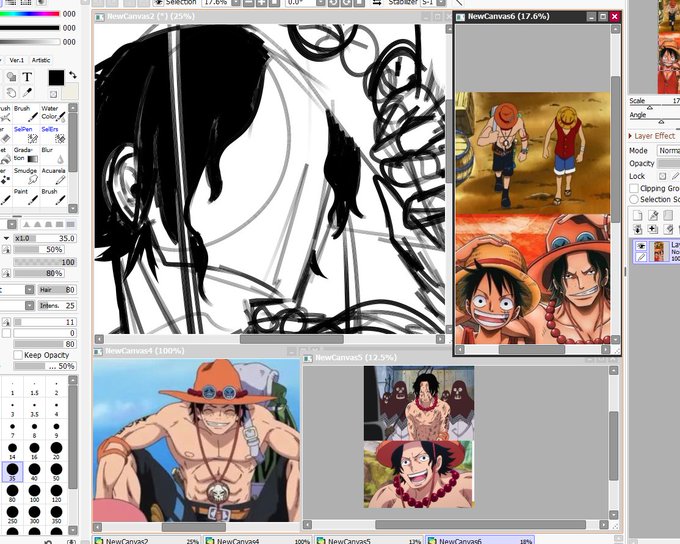Viewport: 680px width, 544px height.
Task: Click the rainbow hue color slider
Action: (29, 14)
